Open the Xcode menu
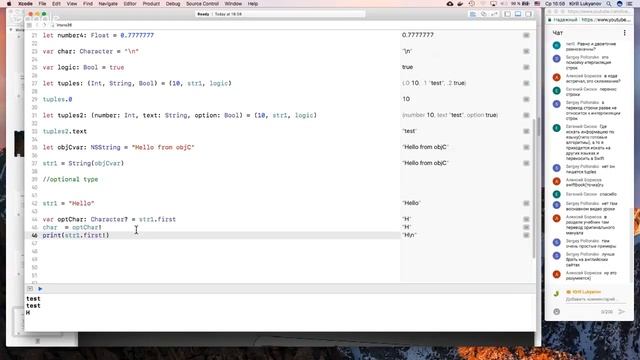This screenshot has height=360, width=640. click(x=25, y=4)
